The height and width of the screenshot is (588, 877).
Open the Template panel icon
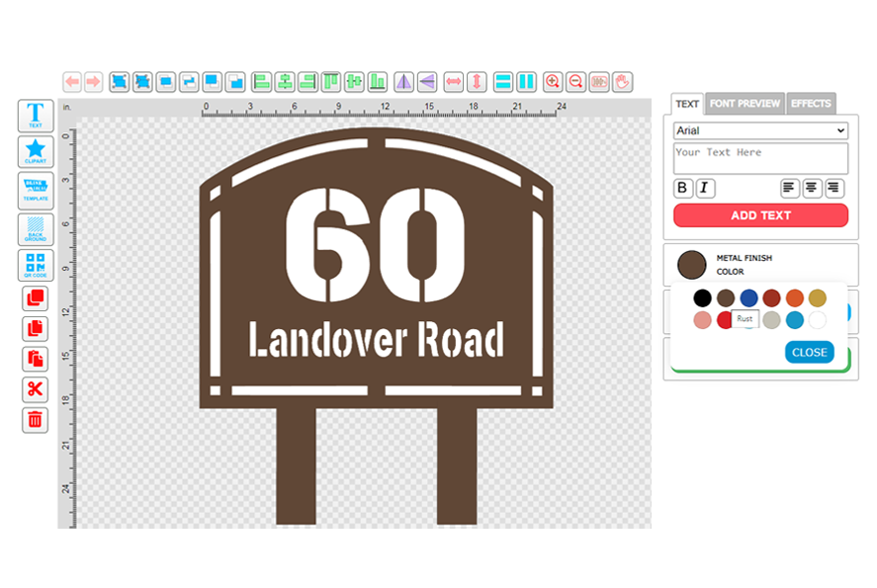click(36, 189)
